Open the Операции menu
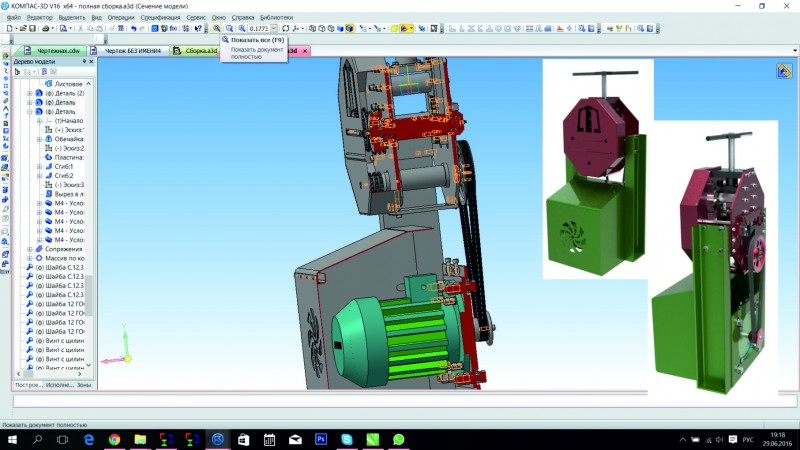The image size is (800, 450). (121, 17)
